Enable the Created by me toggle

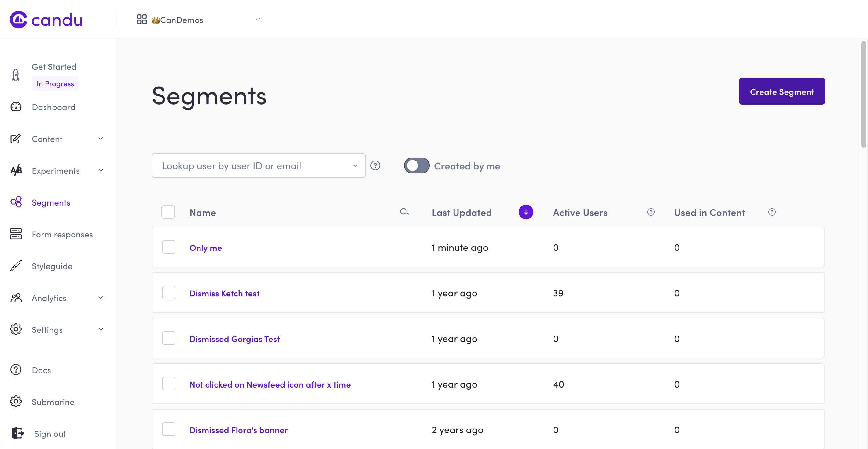(x=417, y=165)
